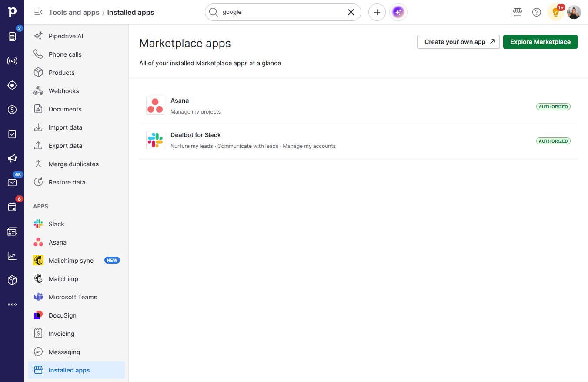
Task: Collapse the sidebar menu icon
Action: [38, 12]
